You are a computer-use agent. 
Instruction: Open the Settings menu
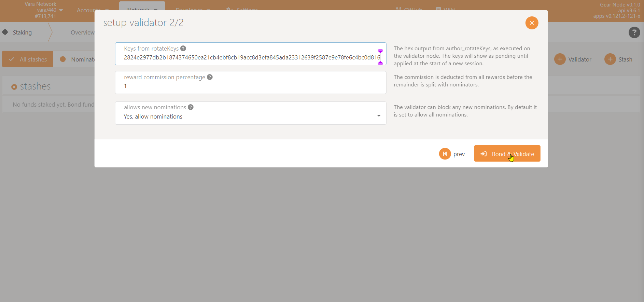pos(242,10)
